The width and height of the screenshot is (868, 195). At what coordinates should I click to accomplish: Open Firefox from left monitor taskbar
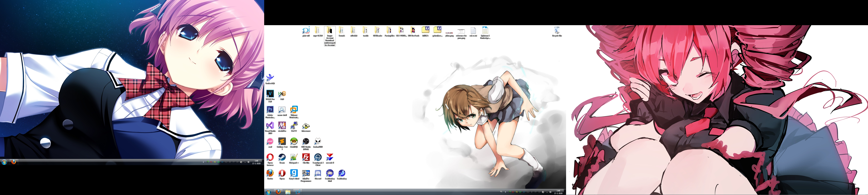(14, 162)
